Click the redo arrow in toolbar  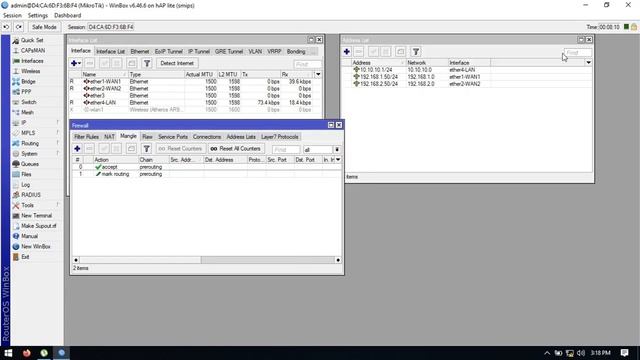[19, 27]
